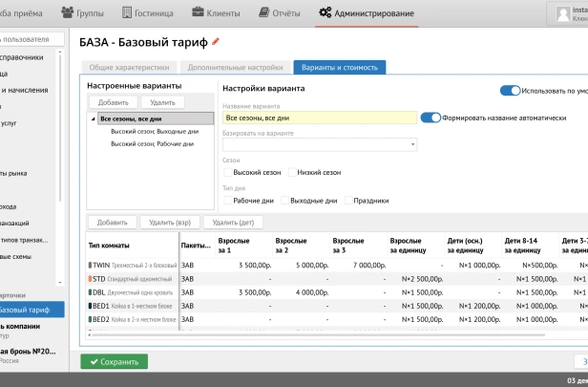Switch to the 'Дополнительные настройки' tab
The image size is (588, 387).
235,68
